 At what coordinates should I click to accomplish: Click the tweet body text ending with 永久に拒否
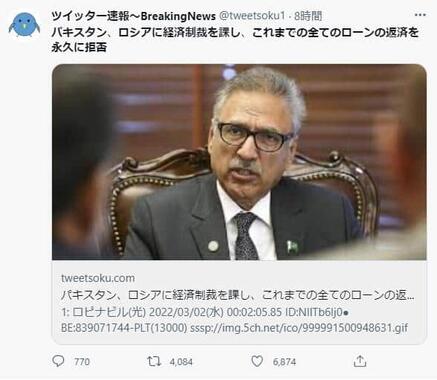point(235,40)
